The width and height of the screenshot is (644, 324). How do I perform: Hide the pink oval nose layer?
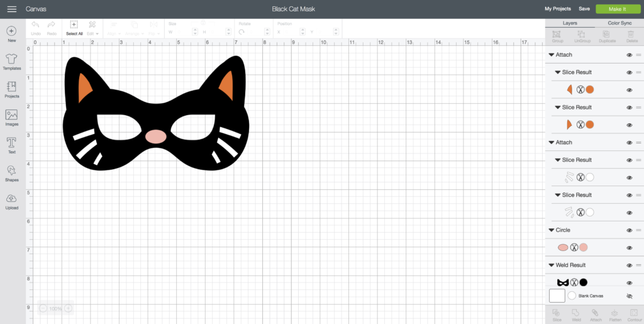click(629, 248)
